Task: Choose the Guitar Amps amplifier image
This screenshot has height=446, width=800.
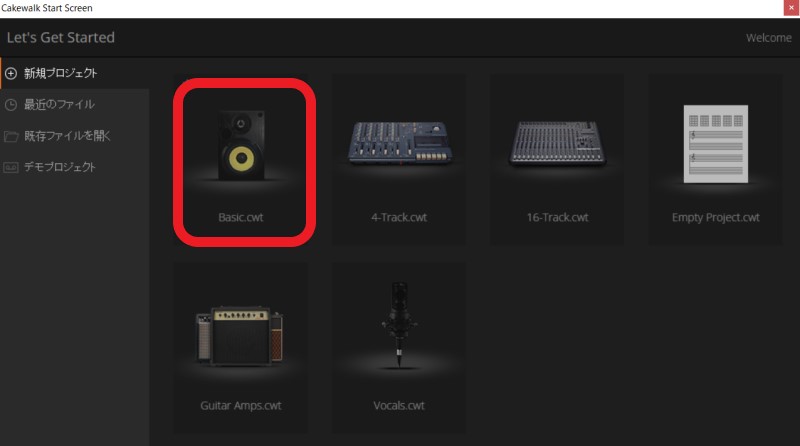Action: (x=240, y=336)
